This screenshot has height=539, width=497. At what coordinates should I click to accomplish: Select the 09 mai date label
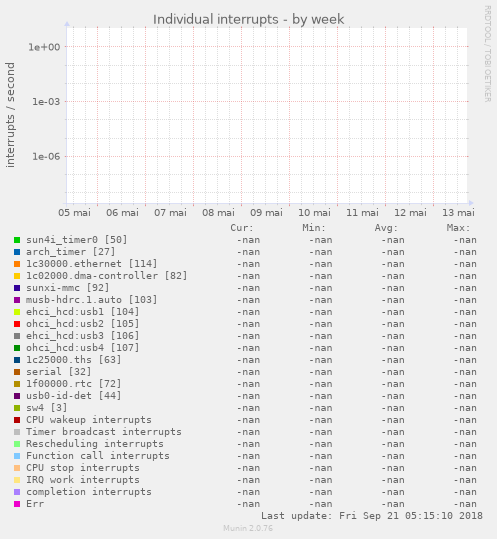(266, 212)
